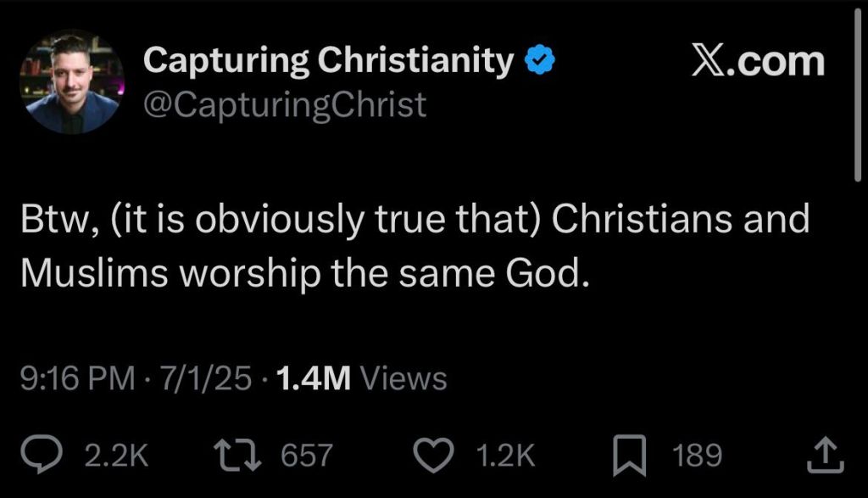
Task: Click the tweet text about Christians and Muslims
Action: [x=415, y=247]
